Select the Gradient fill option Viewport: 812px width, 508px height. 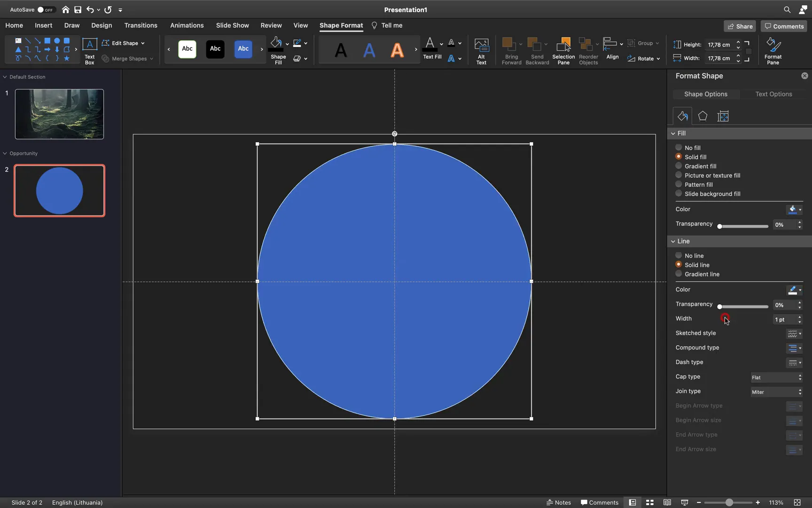pyautogui.click(x=679, y=166)
